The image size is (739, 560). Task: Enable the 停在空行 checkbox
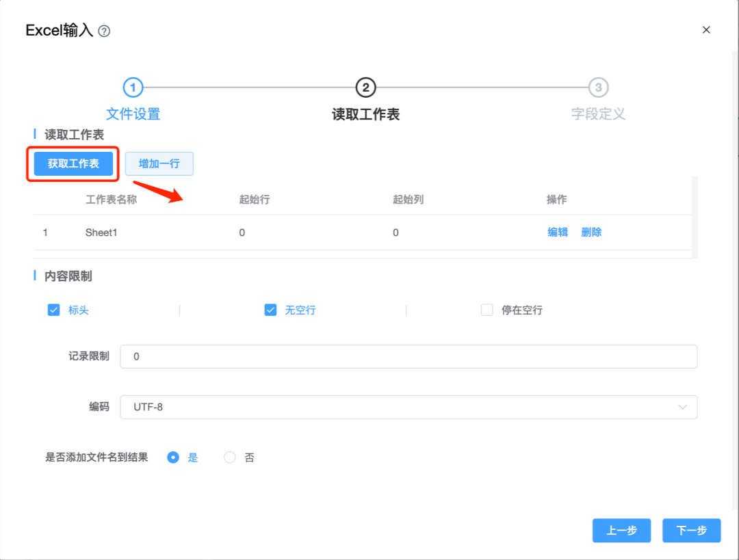pos(487,310)
